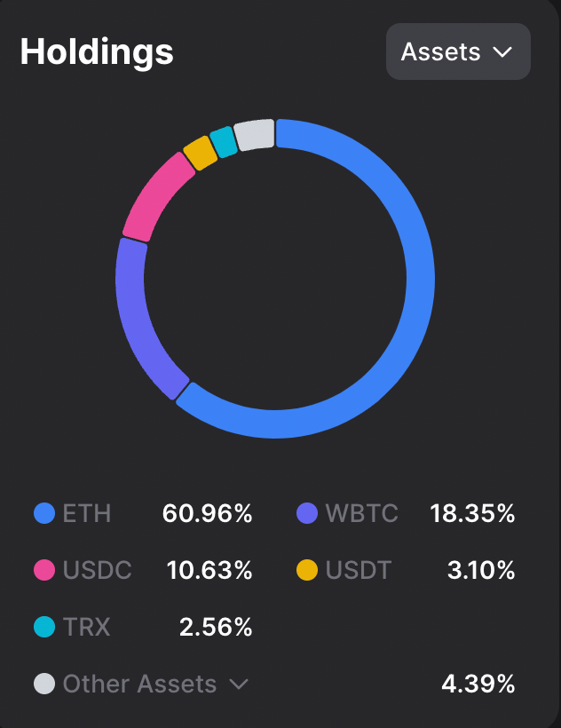Click the purple WBTC legend dot
Viewport: 561px width, 728px height.
pos(307,513)
